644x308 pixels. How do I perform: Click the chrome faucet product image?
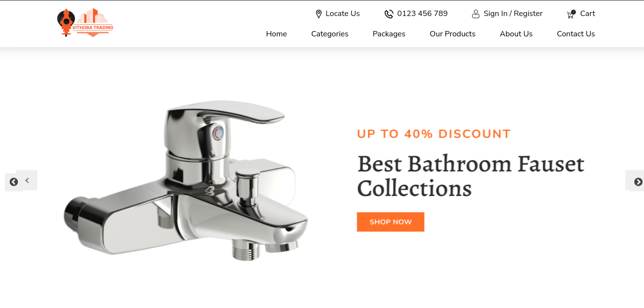tap(186, 180)
